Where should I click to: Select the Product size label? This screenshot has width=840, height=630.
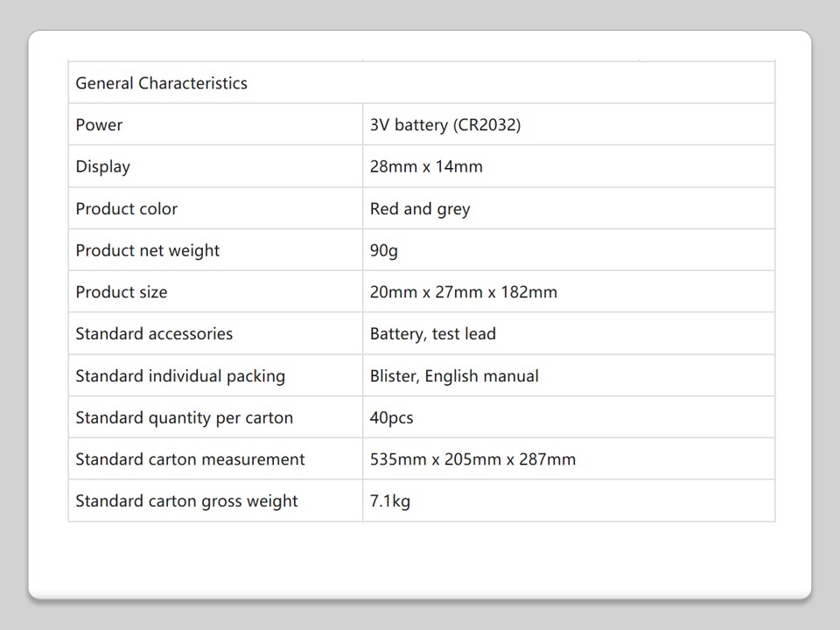[x=121, y=291]
